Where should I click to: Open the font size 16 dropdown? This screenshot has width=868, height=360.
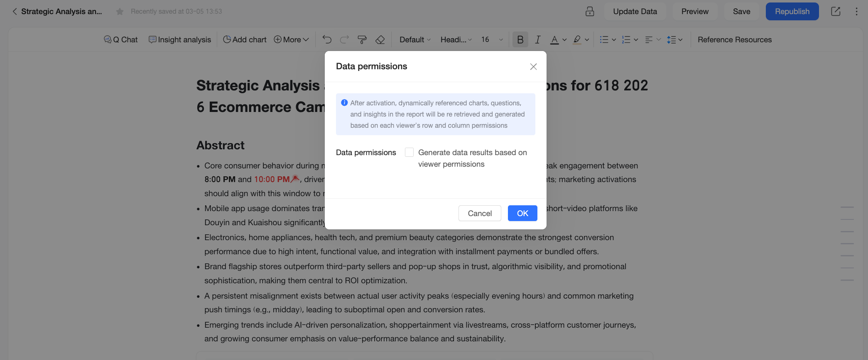tap(492, 39)
